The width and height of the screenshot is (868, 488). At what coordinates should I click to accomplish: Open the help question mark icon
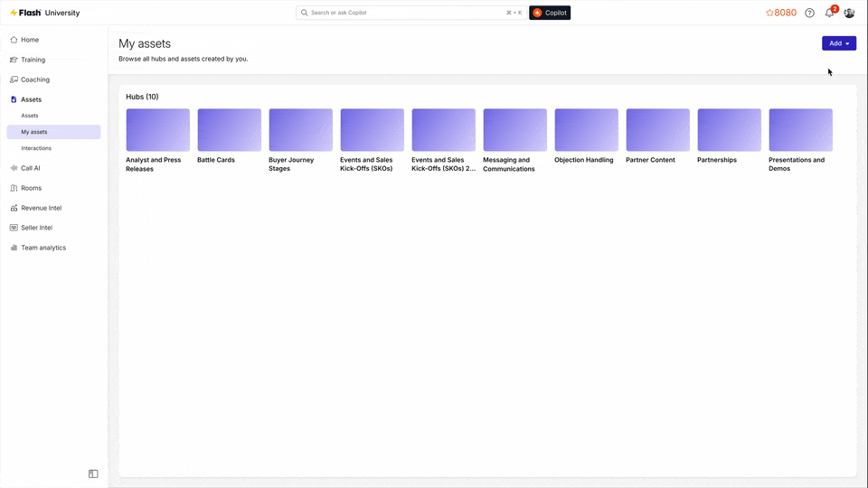pyautogui.click(x=809, y=13)
